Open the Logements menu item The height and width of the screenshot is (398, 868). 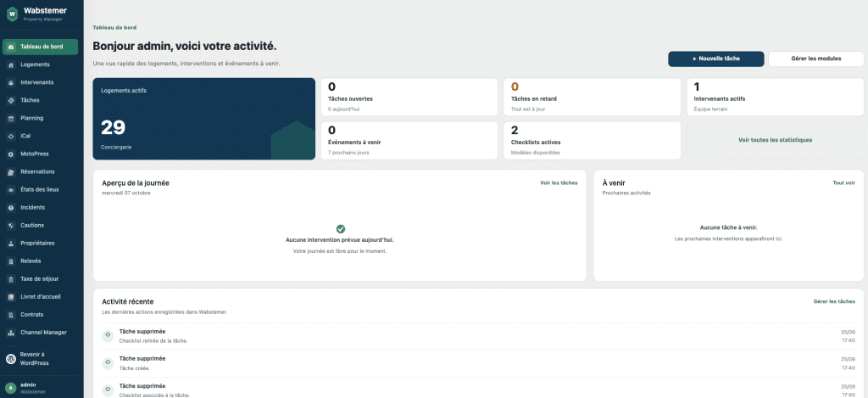click(40, 64)
